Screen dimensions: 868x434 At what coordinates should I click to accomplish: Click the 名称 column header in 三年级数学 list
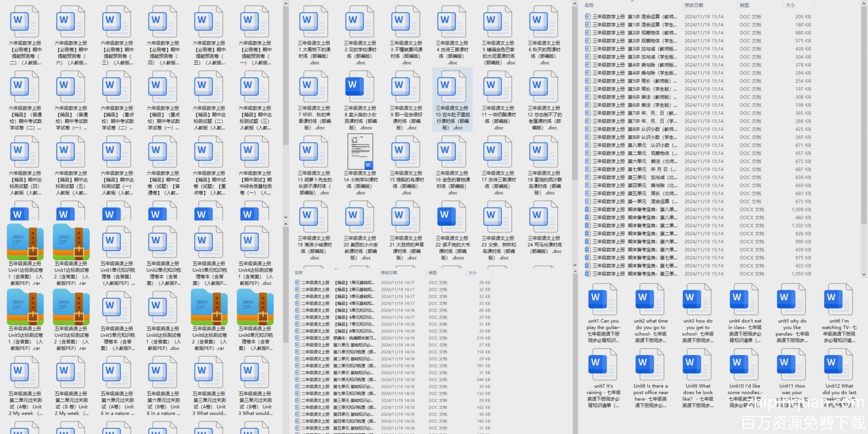(589, 5)
